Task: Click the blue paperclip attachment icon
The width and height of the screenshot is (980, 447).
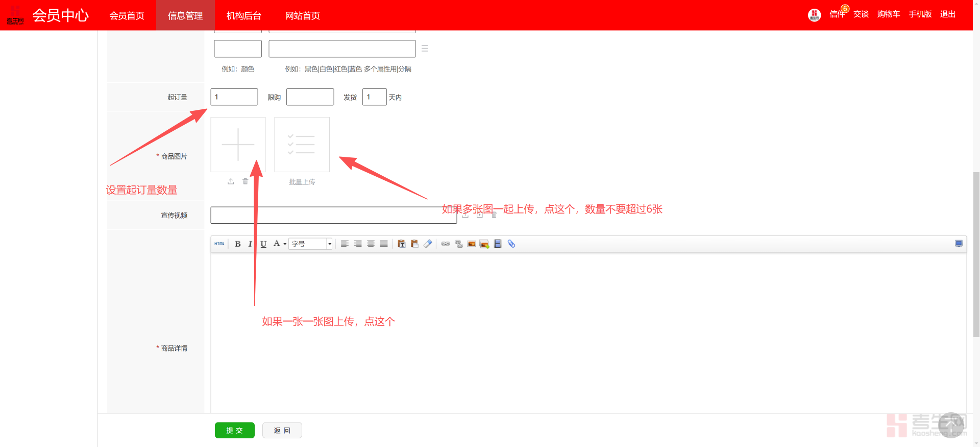Action: coord(511,244)
